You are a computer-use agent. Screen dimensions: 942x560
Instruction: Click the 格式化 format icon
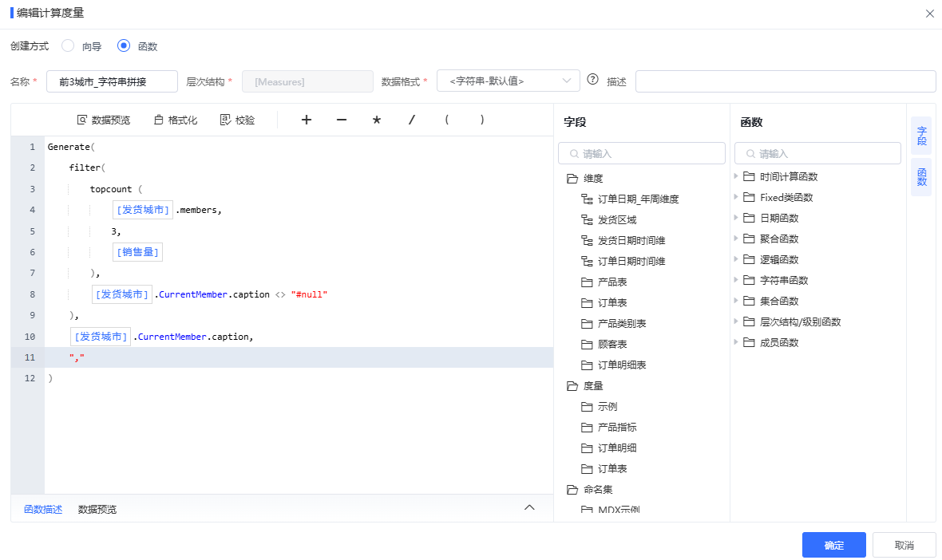coord(159,120)
